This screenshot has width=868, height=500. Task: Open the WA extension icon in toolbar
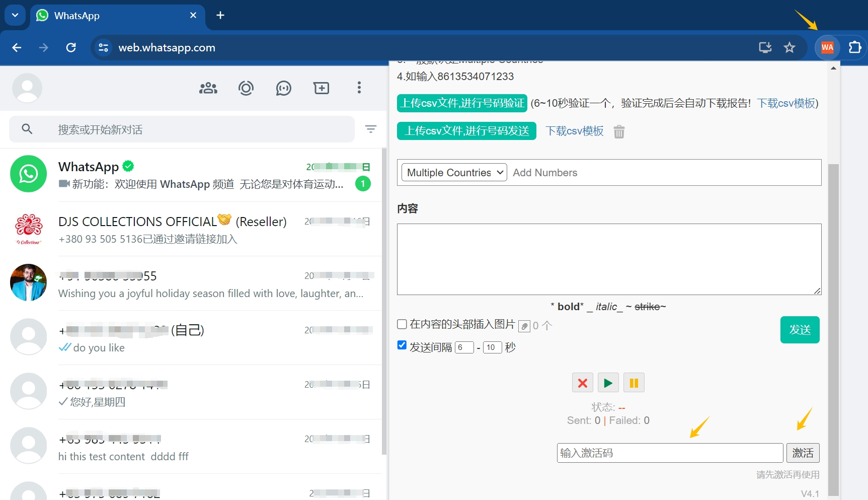tap(827, 47)
